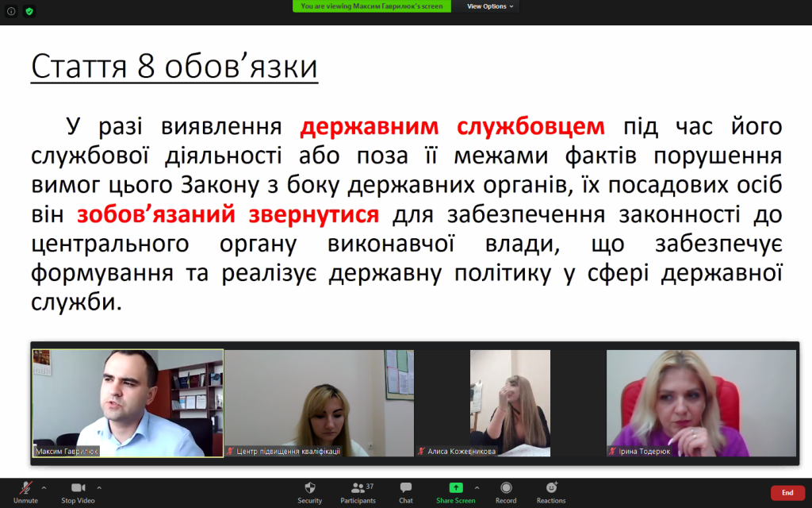Expand audio settings arrow next to Unmute
The height and width of the screenshot is (508, 812).
point(44,487)
